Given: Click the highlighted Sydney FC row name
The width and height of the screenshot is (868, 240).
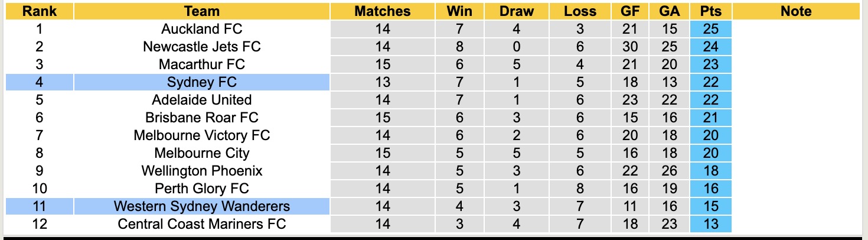Looking at the screenshot, I should (x=201, y=82).
